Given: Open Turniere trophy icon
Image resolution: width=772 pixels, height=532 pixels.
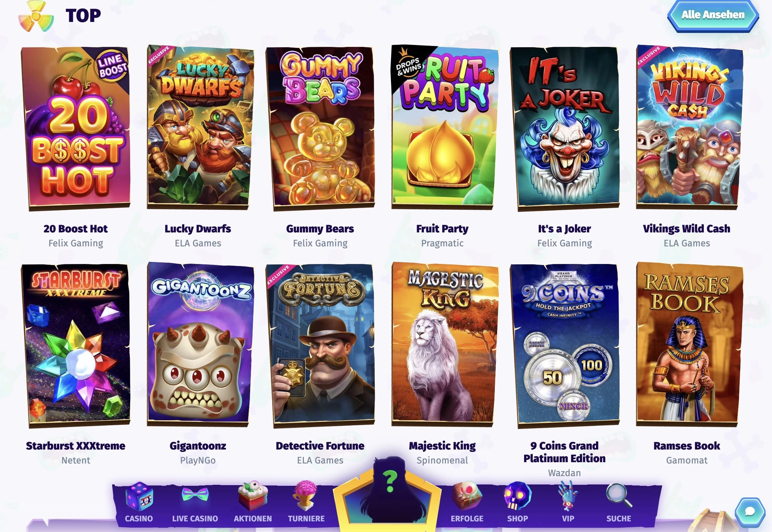Looking at the screenshot, I should [305, 496].
